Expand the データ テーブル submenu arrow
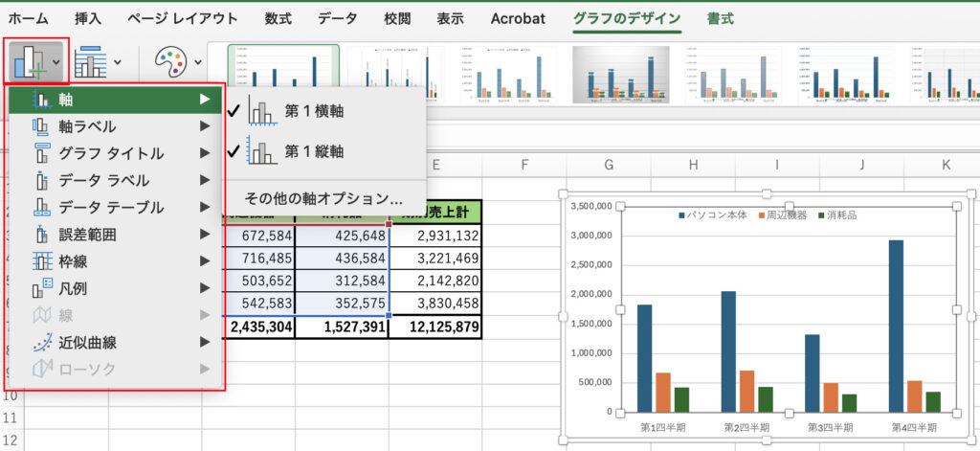Screen dimensions: 980x451 205,207
